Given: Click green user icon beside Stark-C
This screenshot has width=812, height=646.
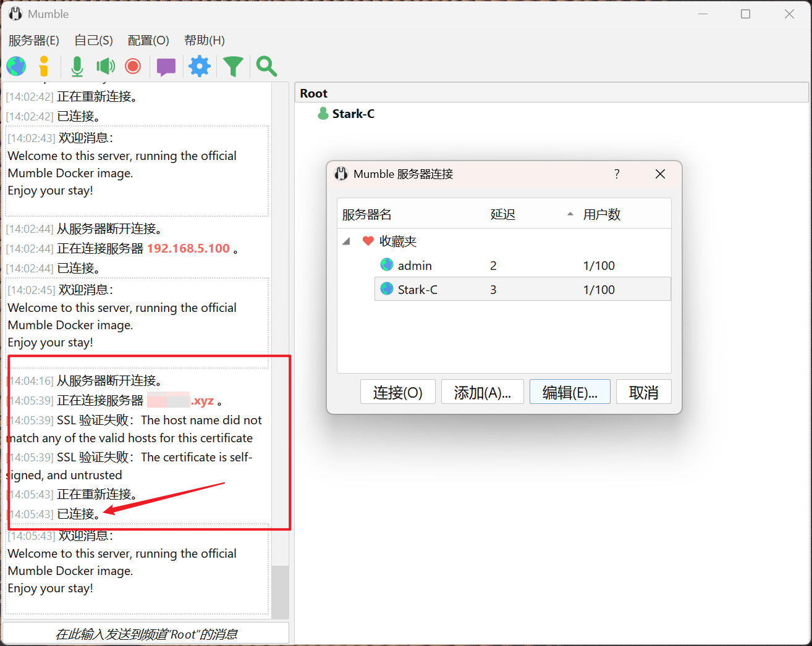Looking at the screenshot, I should point(323,114).
